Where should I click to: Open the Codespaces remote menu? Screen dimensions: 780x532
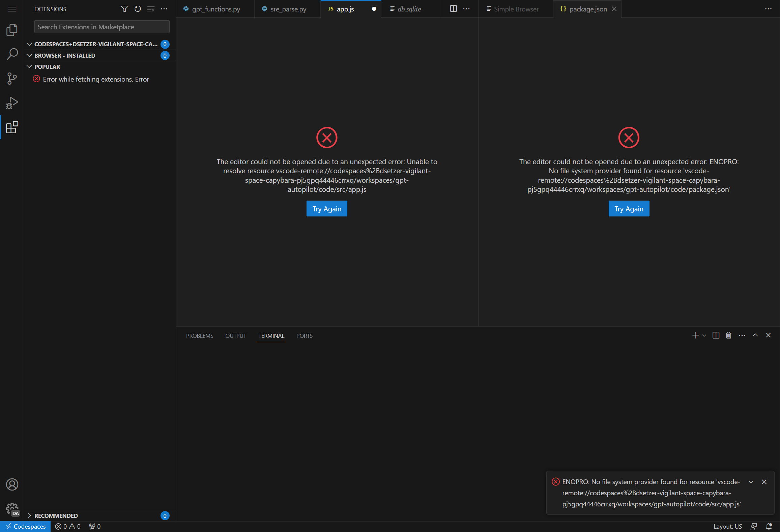[x=25, y=526]
